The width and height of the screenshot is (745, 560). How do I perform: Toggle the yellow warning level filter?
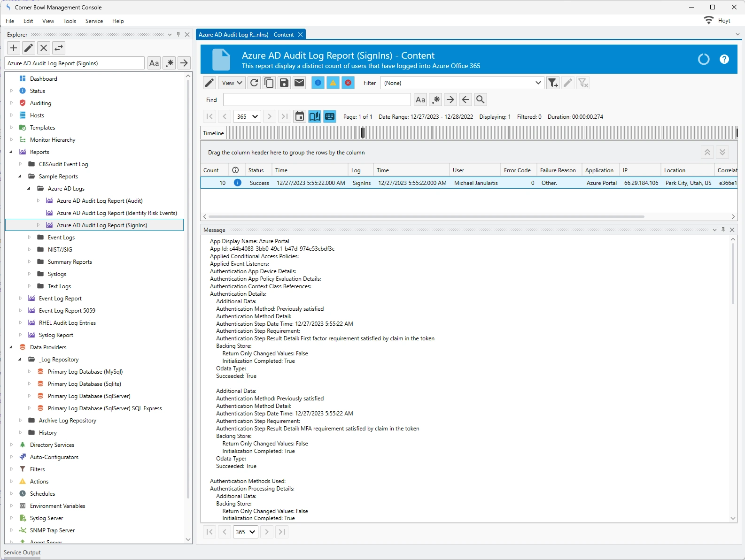pos(333,83)
